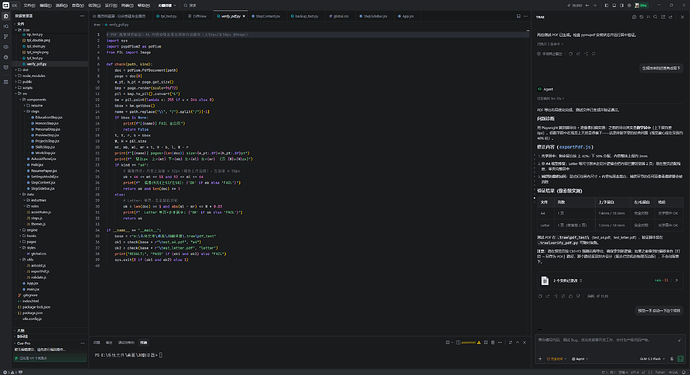Collapse the src folder in explorer
This screenshot has height=375, width=690.
[x=25, y=93]
